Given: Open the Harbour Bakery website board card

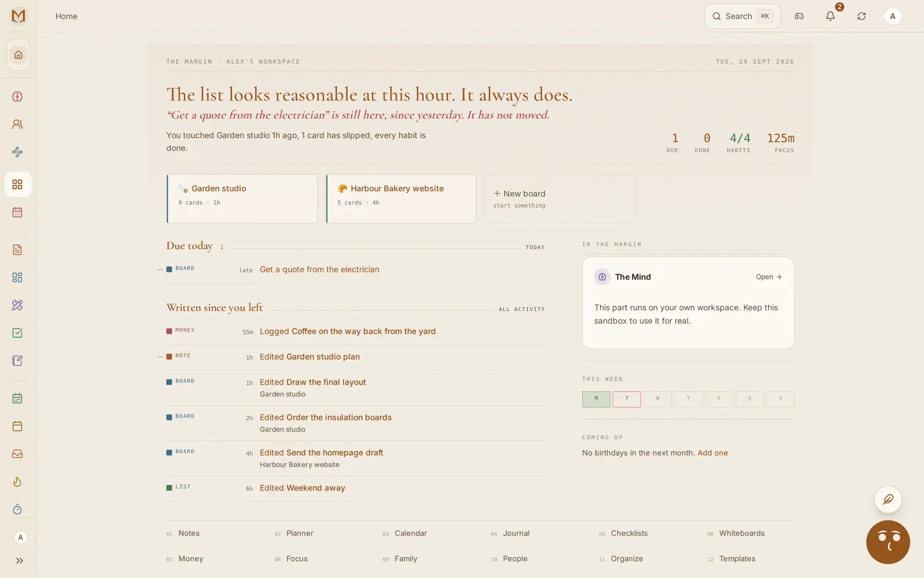Looking at the screenshot, I should (401, 199).
